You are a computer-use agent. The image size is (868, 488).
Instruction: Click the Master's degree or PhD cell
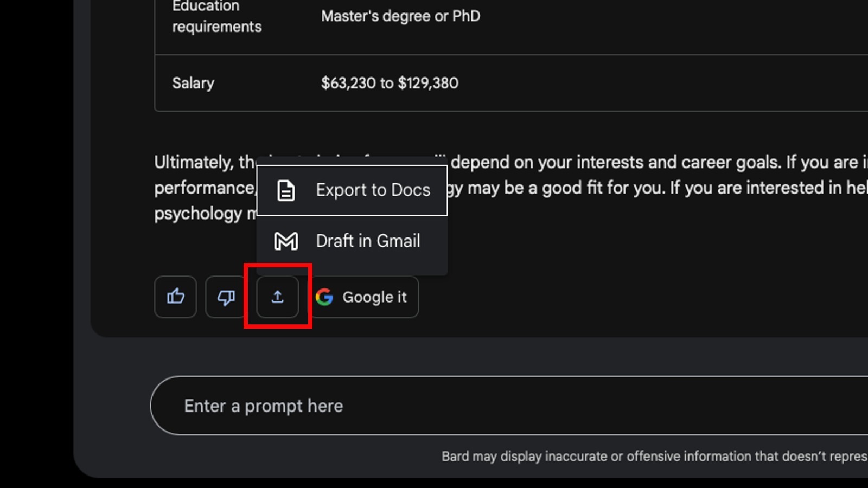click(401, 16)
